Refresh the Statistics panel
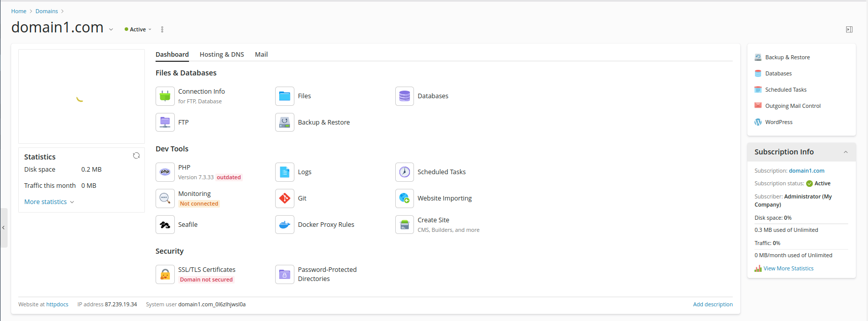868x321 pixels. (136, 156)
